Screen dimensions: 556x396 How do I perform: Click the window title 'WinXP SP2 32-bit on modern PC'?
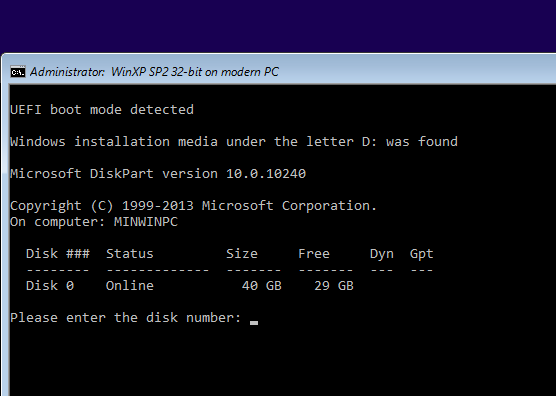point(195,72)
